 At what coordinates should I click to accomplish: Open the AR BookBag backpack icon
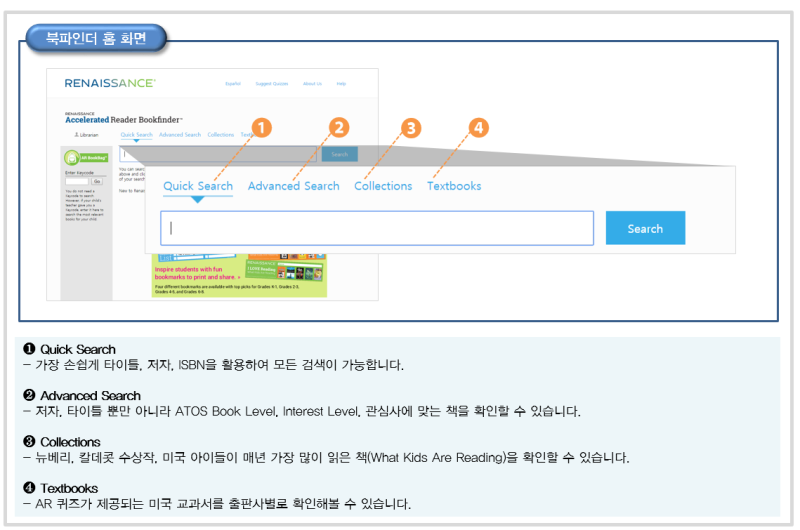(x=72, y=158)
